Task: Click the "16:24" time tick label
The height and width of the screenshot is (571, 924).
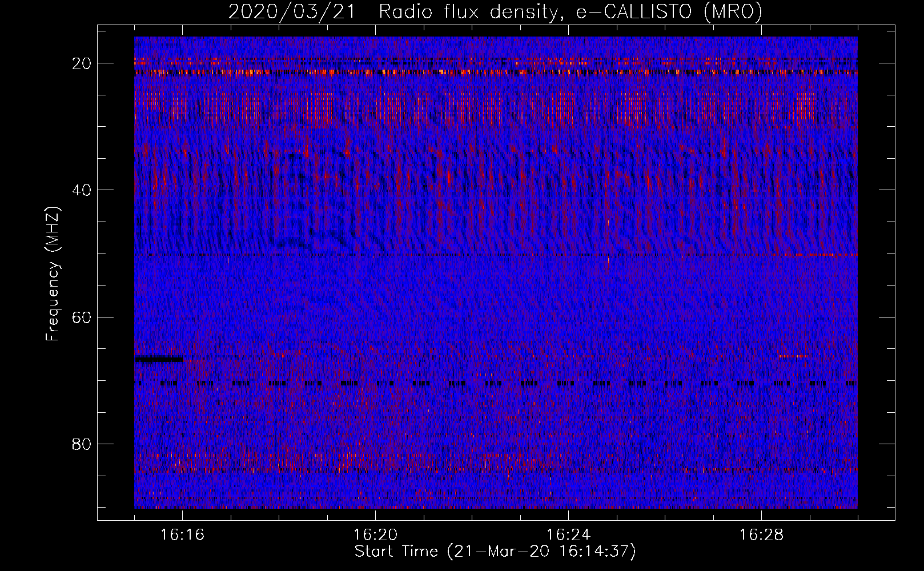Action: pyautogui.click(x=568, y=535)
